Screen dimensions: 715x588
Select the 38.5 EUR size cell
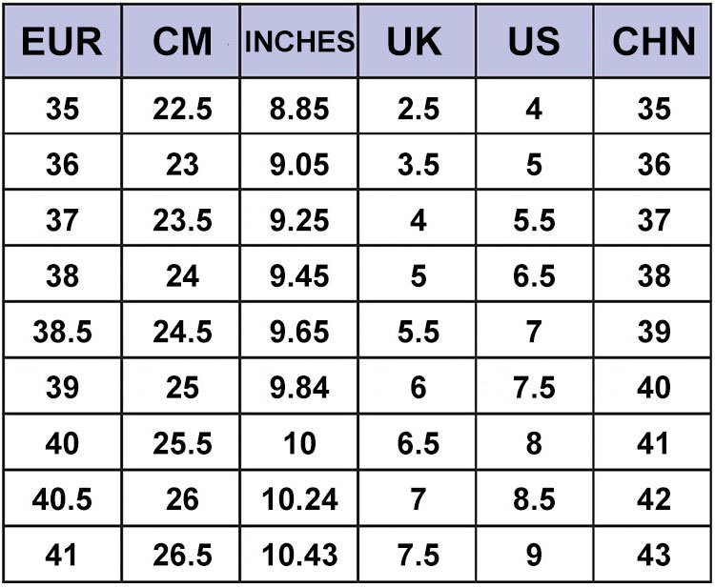[x=62, y=332]
